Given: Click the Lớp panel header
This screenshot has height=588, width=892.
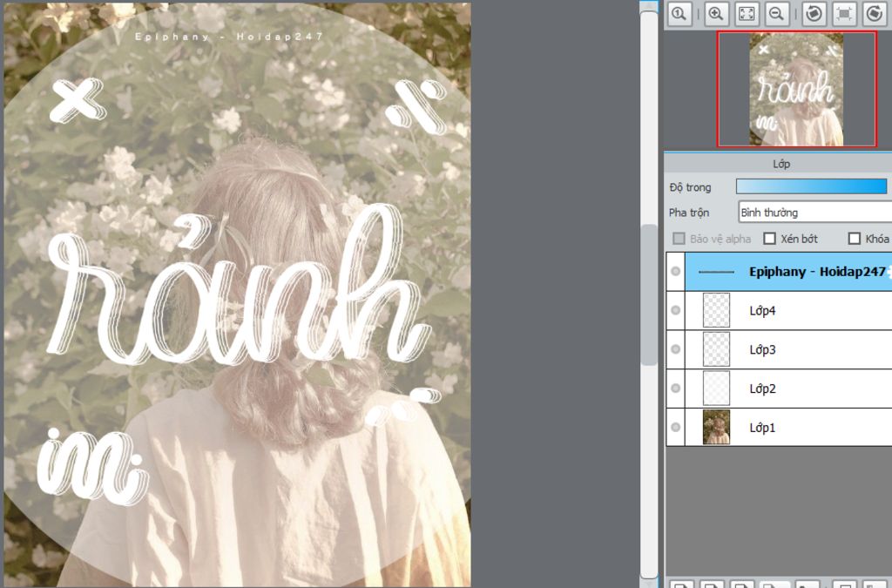Looking at the screenshot, I should tap(780, 164).
